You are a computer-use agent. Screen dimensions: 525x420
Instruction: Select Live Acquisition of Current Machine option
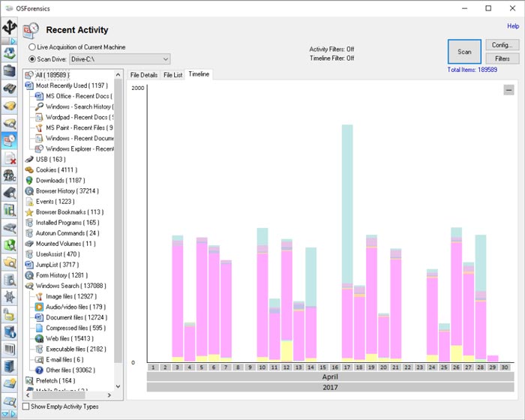(32, 47)
